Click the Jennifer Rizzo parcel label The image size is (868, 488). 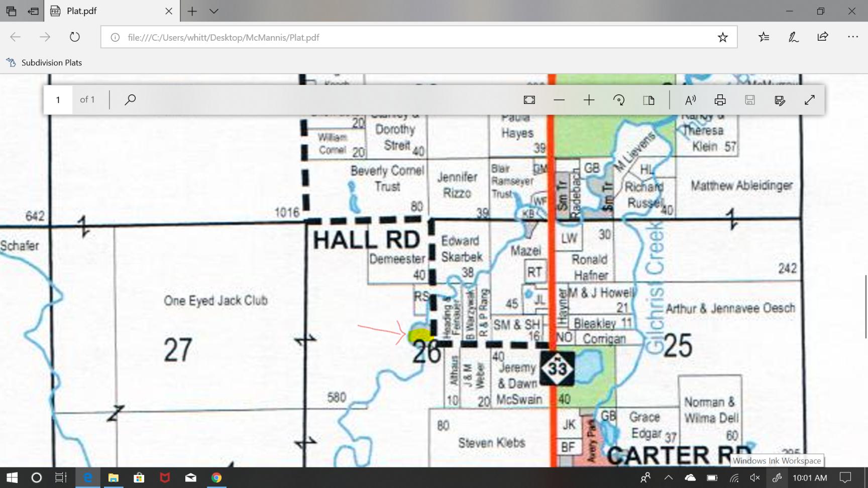[457, 185]
